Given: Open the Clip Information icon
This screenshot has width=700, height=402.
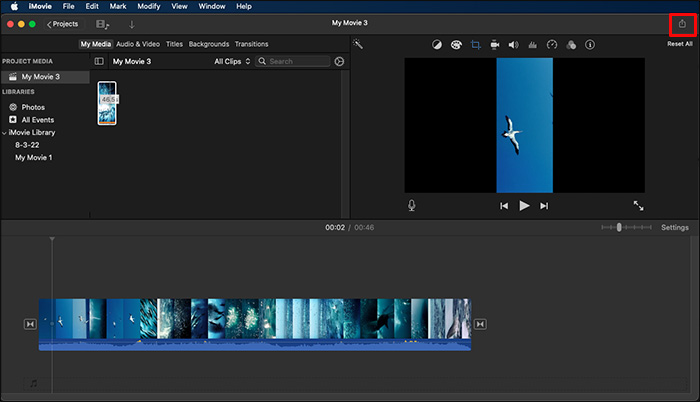Looking at the screenshot, I should click(x=589, y=45).
